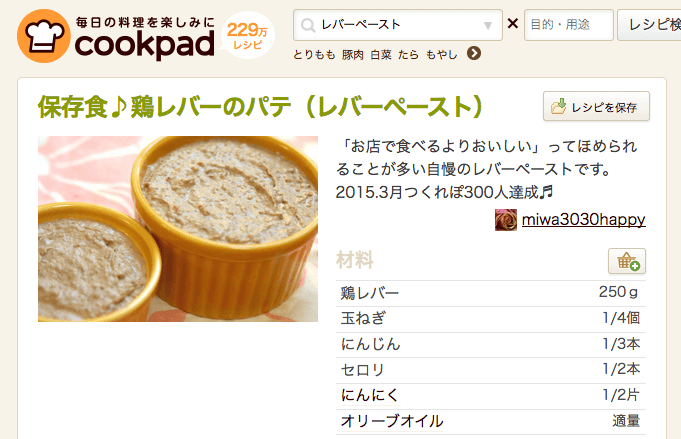This screenshot has height=439, width=681.
Task: Click the にんにく ingredient link
Action: [370, 395]
